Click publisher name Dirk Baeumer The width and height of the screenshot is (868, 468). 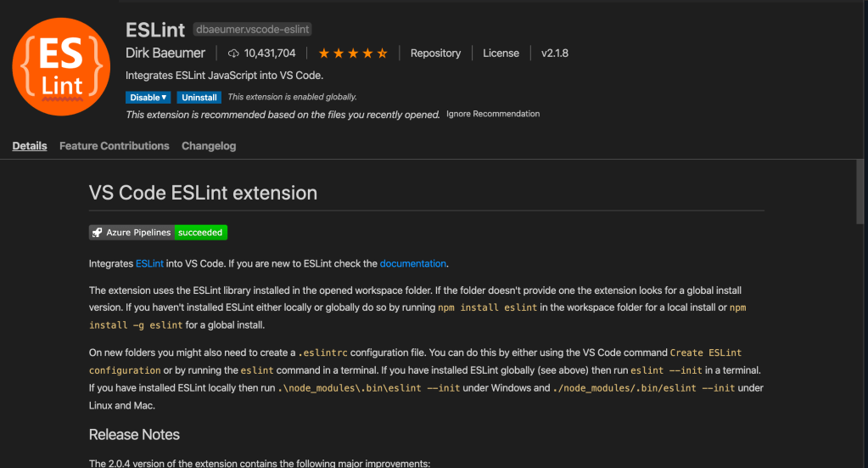[x=165, y=54]
